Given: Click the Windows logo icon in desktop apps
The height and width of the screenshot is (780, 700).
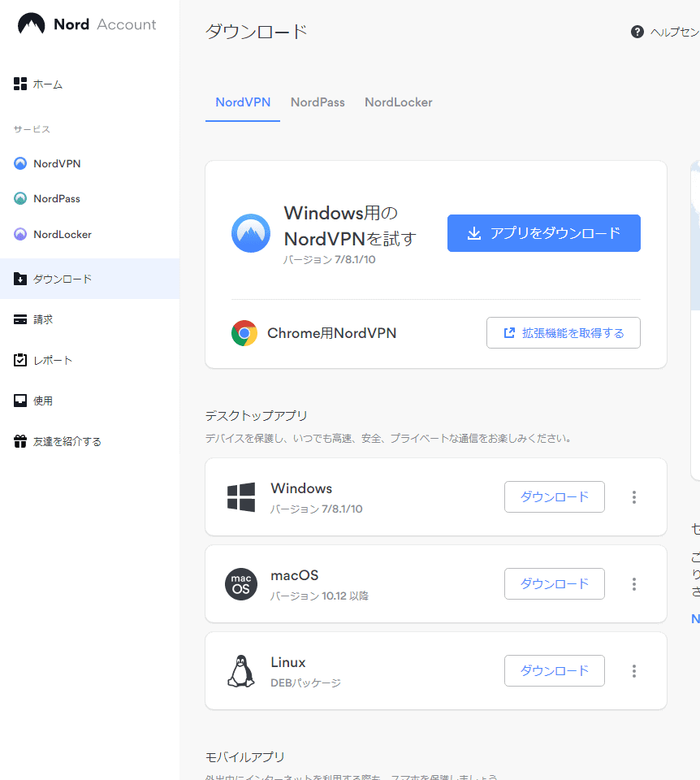Looking at the screenshot, I should [x=241, y=497].
